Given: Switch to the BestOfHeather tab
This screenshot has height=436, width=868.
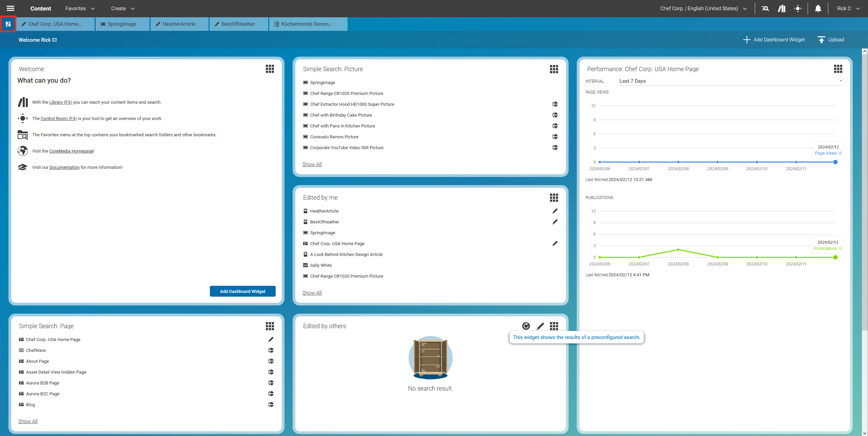Looking at the screenshot, I should click(238, 24).
